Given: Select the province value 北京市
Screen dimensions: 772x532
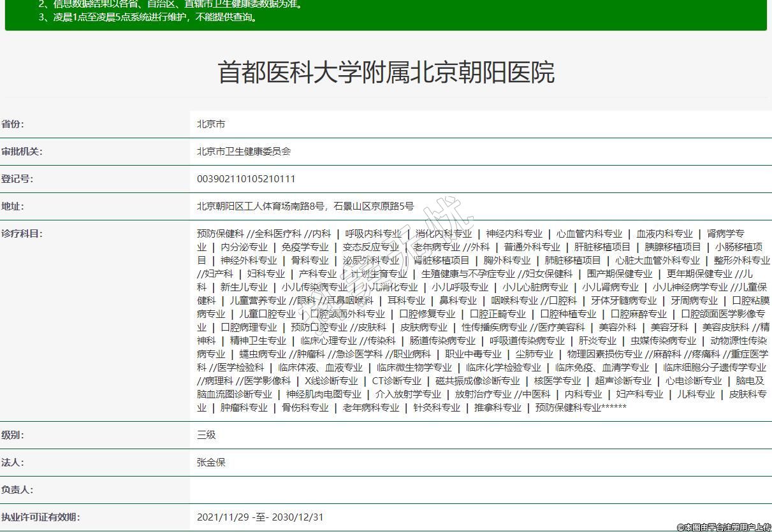Looking at the screenshot, I should 211,124.
